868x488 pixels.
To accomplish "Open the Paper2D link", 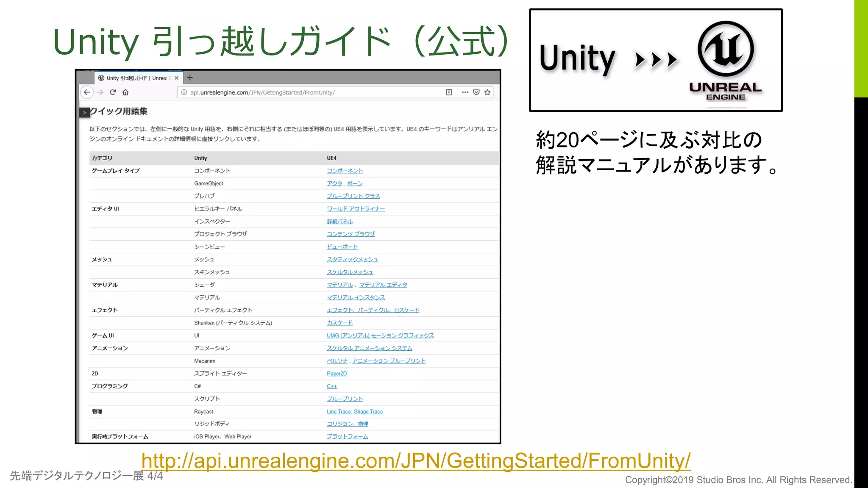I will pos(337,374).
